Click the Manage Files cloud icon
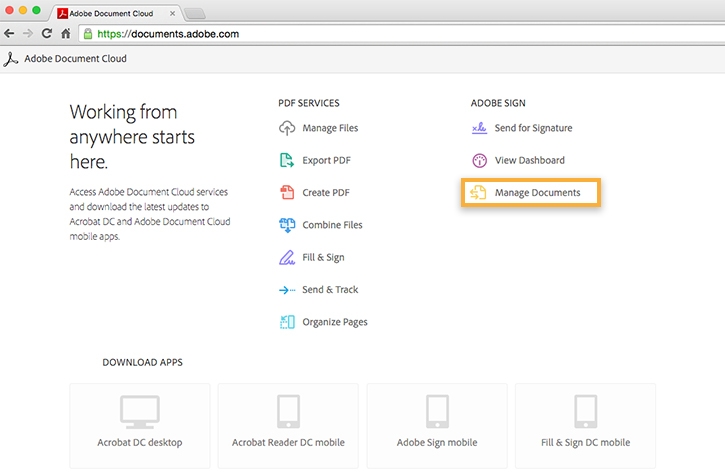This screenshot has width=725, height=474. 287,128
